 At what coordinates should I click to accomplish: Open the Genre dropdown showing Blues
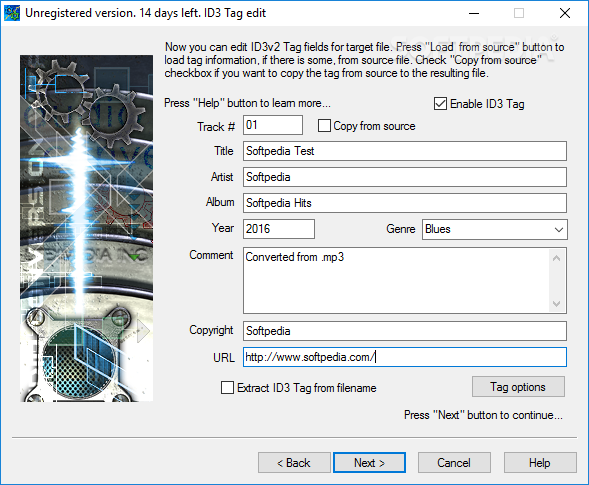[x=495, y=229]
